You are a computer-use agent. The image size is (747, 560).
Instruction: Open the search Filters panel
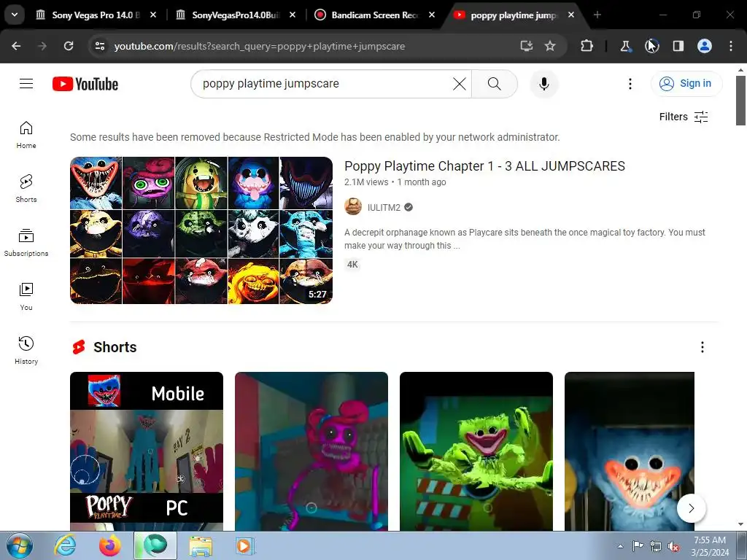[683, 117]
